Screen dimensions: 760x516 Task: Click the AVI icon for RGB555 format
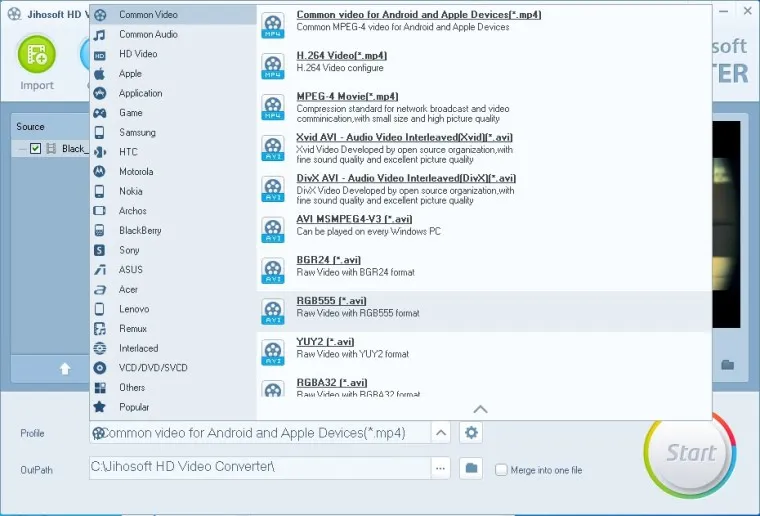coord(273,312)
